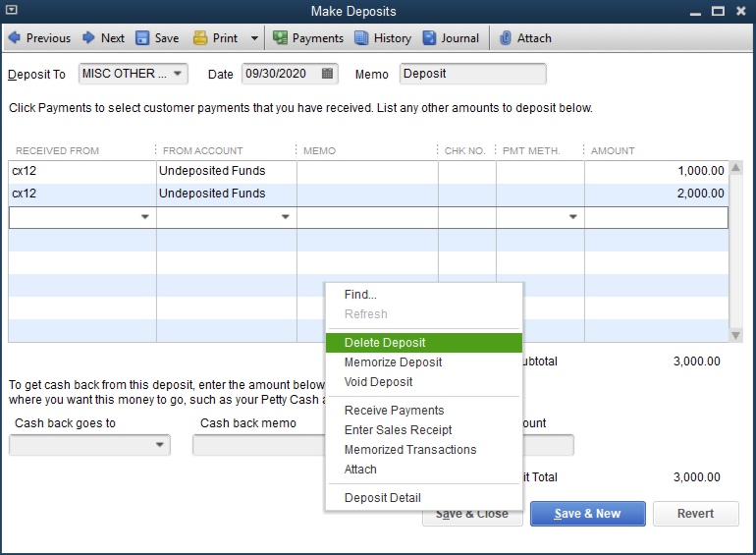
Task: Open the Journal toolbar icon
Action: coord(429,38)
